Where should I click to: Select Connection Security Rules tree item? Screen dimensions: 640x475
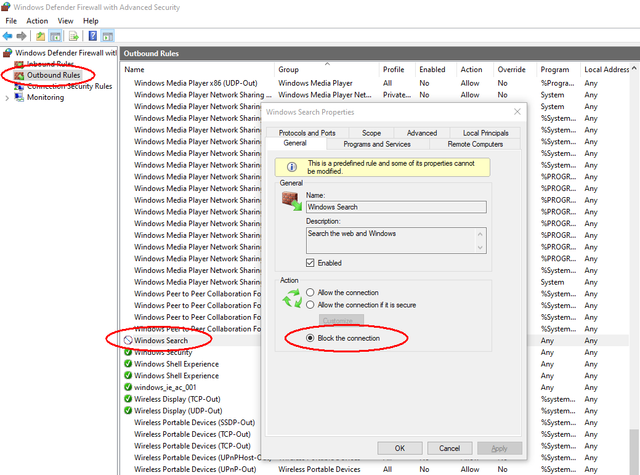click(69, 86)
